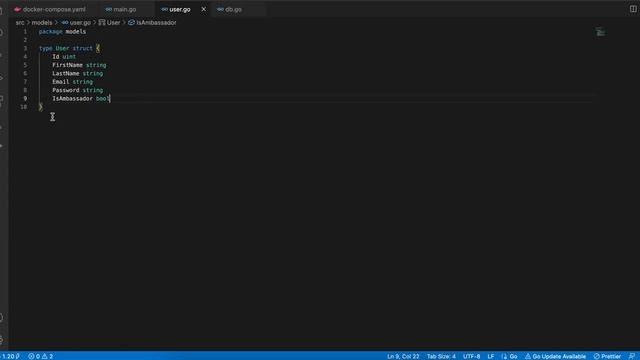Click the src breadcrumb segment
The width and height of the screenshot is (640, 360).
point(20,22)
